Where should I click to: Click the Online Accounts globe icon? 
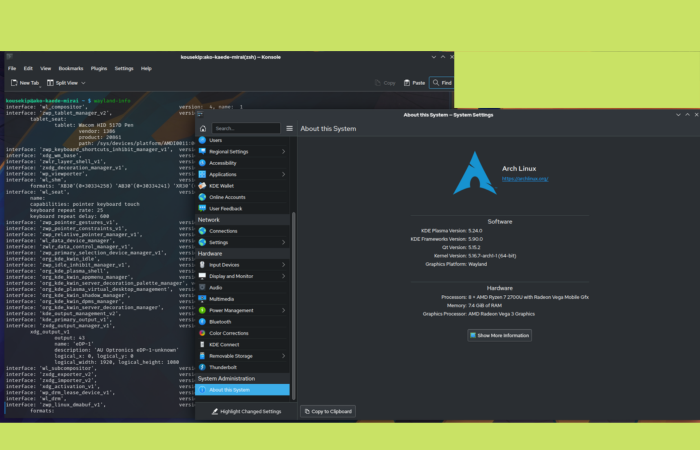click(x=202, y=197)
